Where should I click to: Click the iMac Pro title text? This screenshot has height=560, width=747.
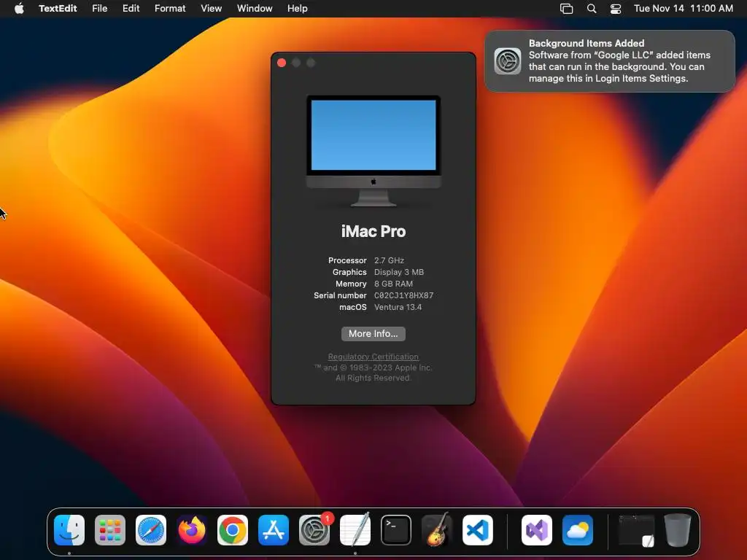click(373, 231)
